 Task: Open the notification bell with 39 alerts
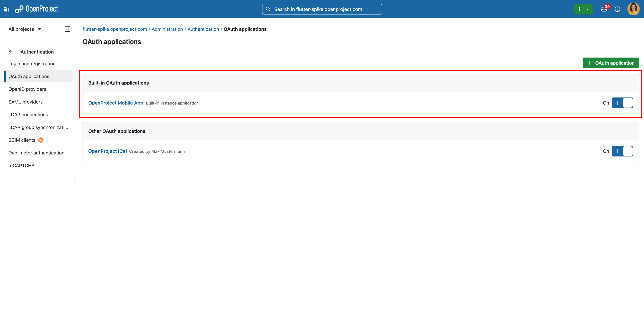(604, 9)
